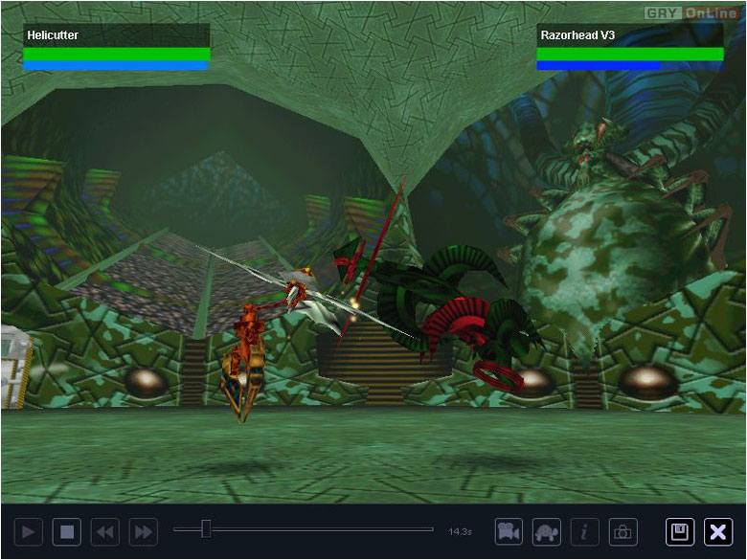Click Helicutter's blue energy bar

coord(116,66)
